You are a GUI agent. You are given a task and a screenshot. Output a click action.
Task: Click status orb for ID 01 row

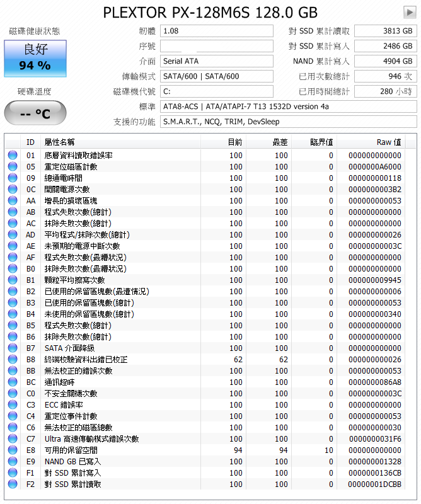coord(13,155)
